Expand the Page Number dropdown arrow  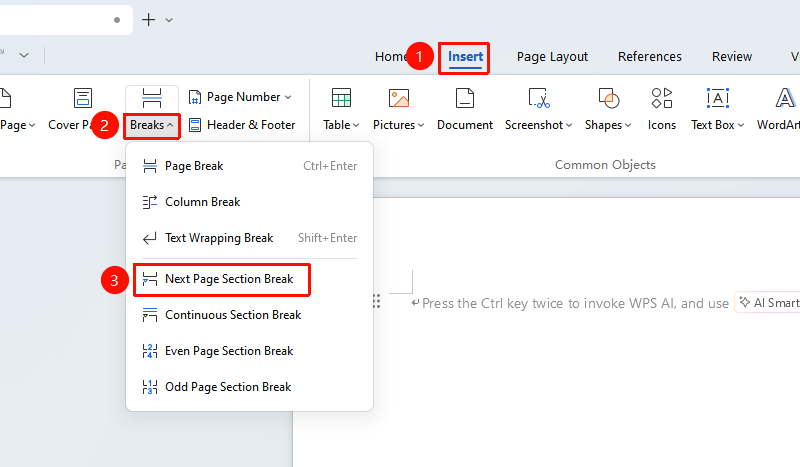pos(288,97)
